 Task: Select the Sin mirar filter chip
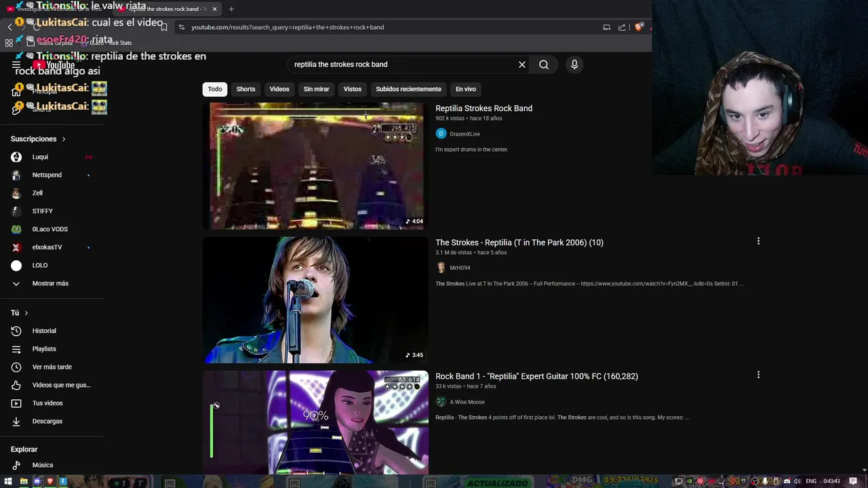tap(316, 89)
